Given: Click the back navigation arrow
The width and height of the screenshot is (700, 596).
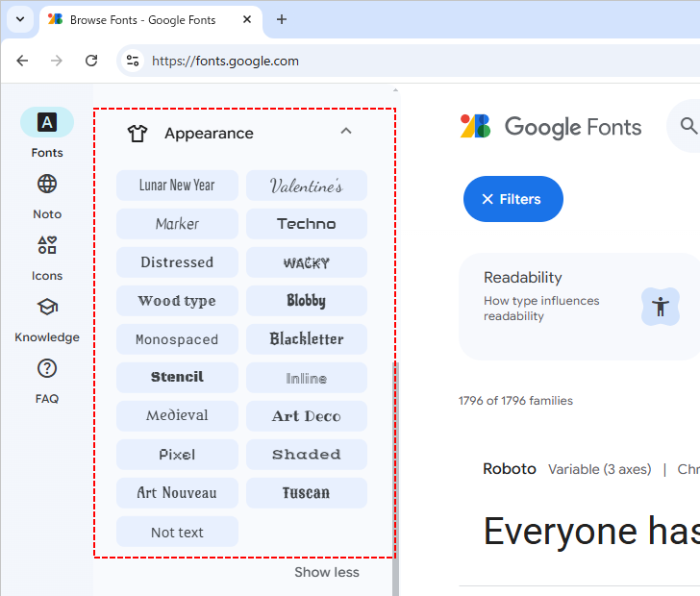Looking at the screenshot, I should (x=22, y=61).
